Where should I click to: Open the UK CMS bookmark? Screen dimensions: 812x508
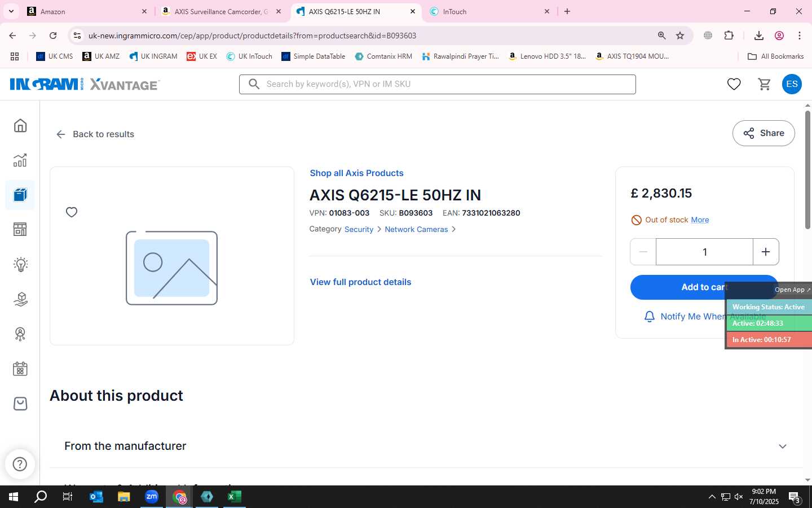point(55,56)
